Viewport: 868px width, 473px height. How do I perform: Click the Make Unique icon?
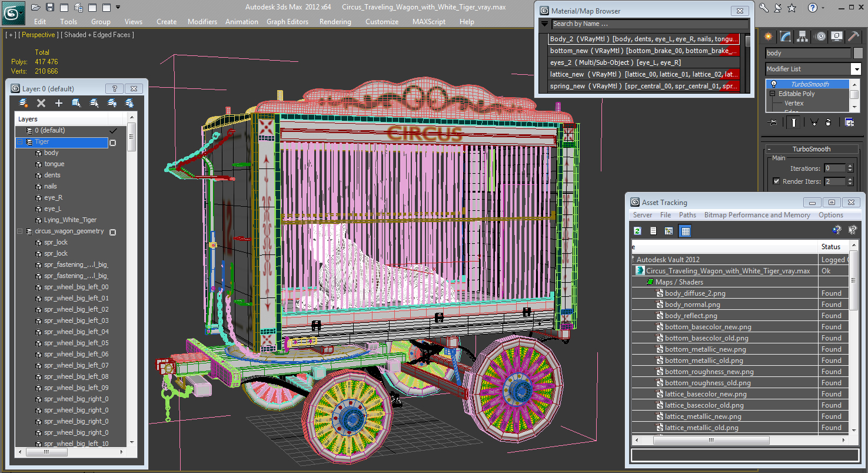[x=814, y=123]
